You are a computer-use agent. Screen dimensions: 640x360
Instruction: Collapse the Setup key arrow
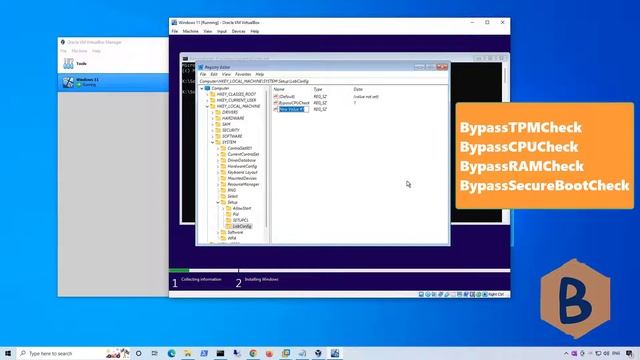pos(218,202)
